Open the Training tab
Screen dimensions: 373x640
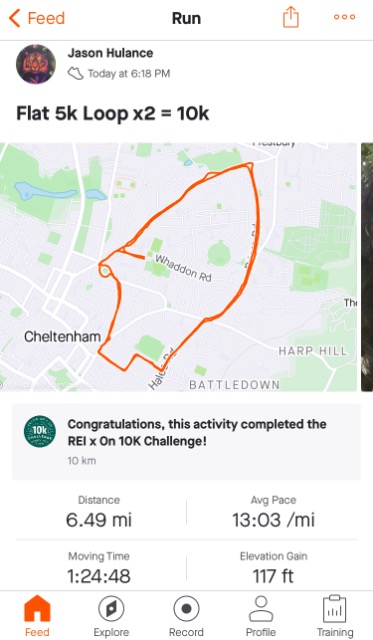click(335, 616)
